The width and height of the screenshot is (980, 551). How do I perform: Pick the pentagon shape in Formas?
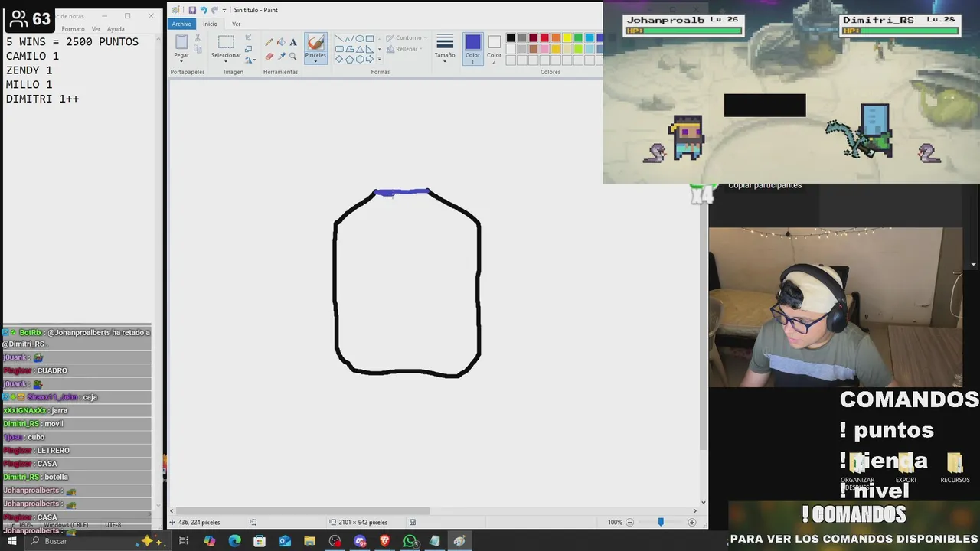tap(349, 59)
